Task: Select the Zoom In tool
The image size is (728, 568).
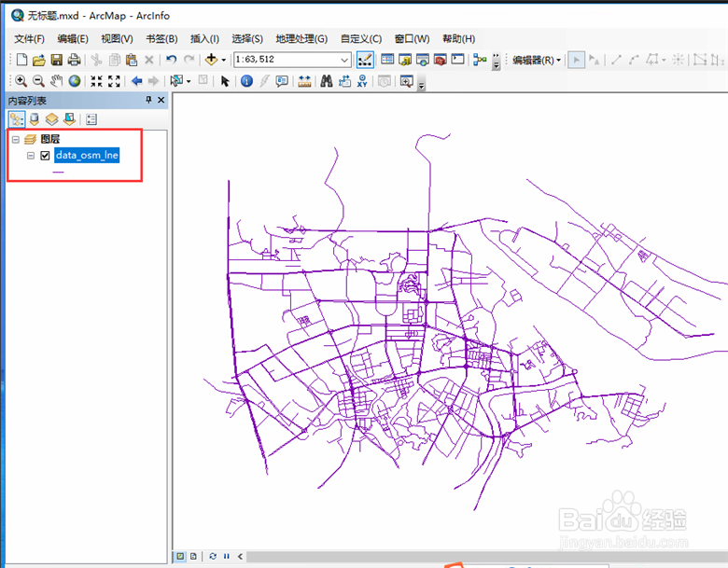Action: (x=21, y=81)
